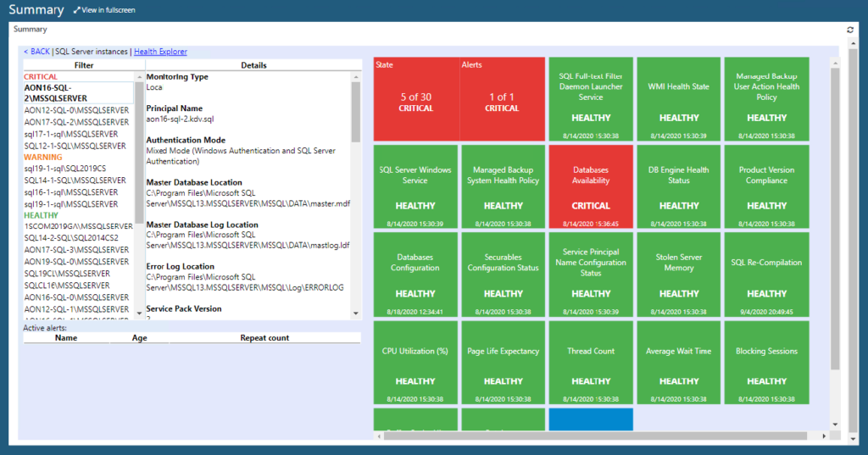Click the outer widget scroll down arrow

(853, 439)
